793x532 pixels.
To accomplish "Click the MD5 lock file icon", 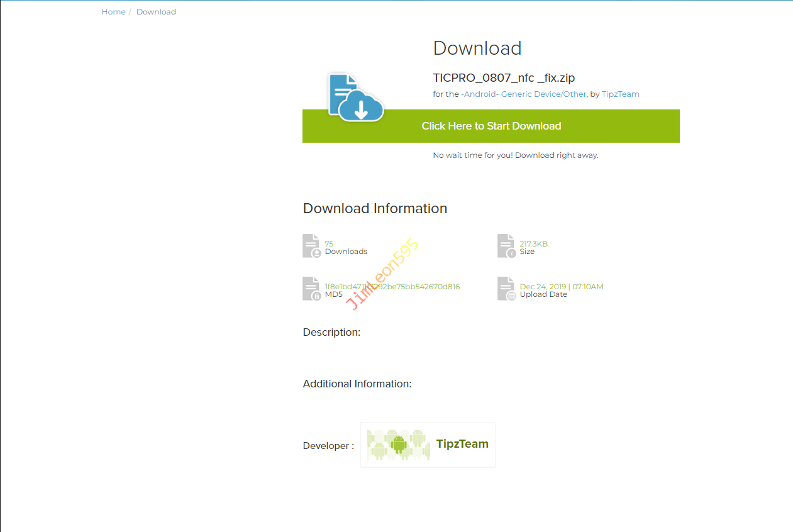I will 311,289.
